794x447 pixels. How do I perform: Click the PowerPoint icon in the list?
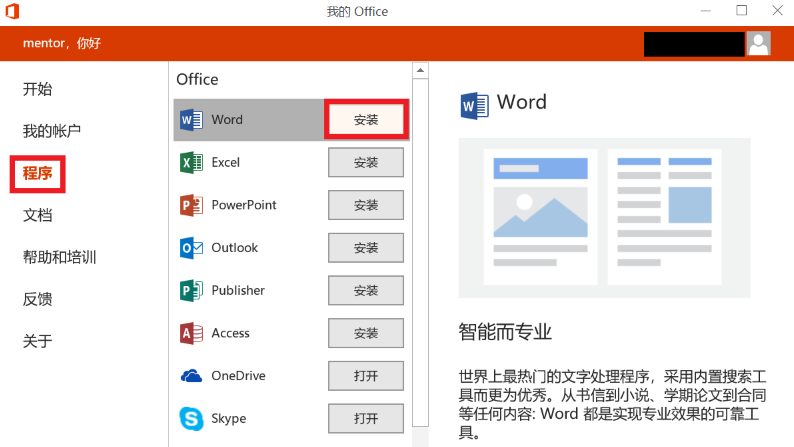click(191, 205)
